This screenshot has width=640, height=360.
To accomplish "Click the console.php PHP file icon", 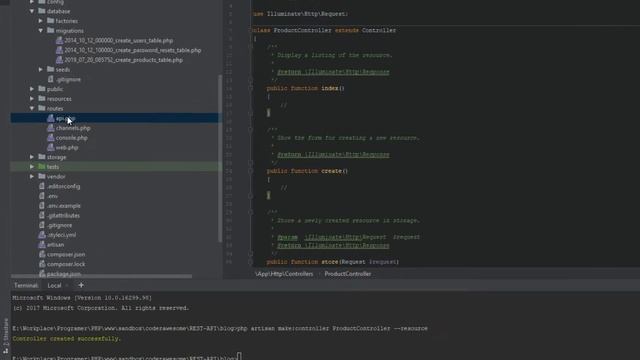I will pos(51,138).
